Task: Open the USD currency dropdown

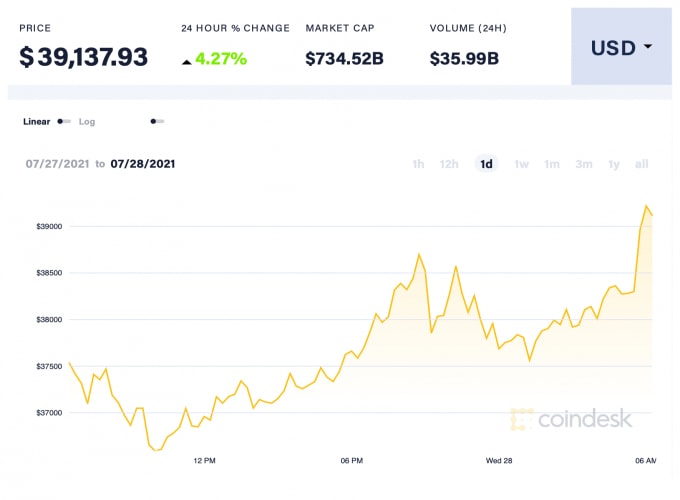Action: [x=621, y=47]
